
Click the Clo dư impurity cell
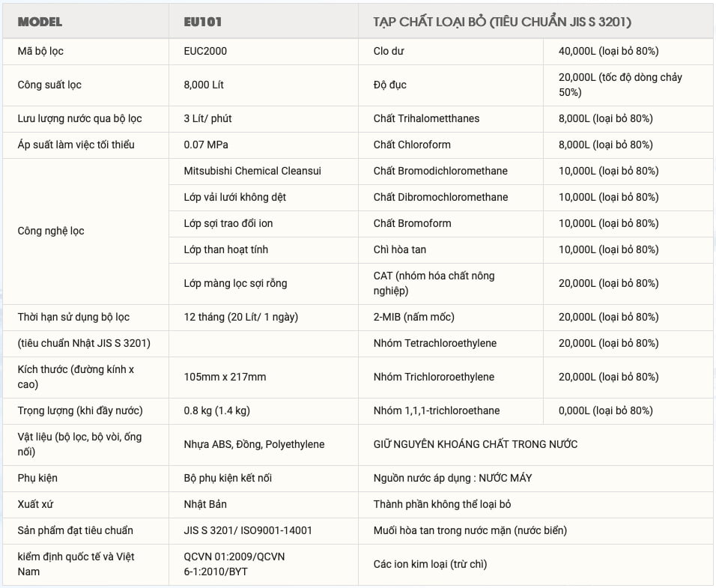(x=389, y=51)
